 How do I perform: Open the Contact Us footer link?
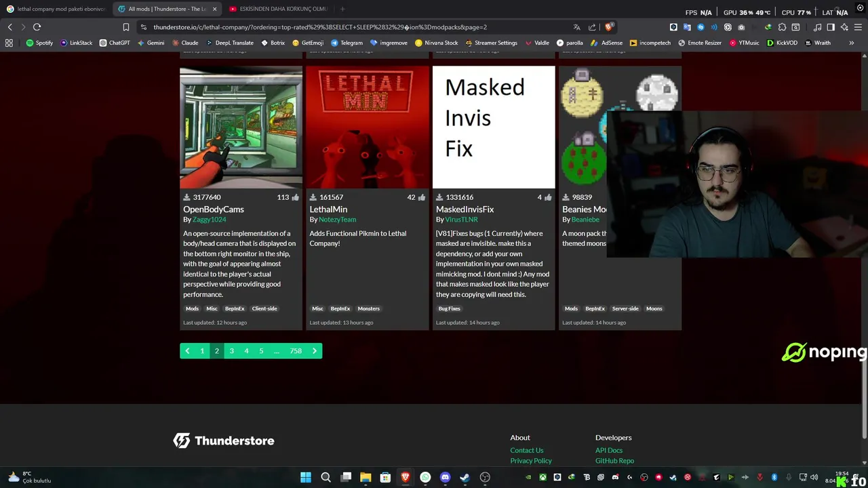[x=527, y=450]
